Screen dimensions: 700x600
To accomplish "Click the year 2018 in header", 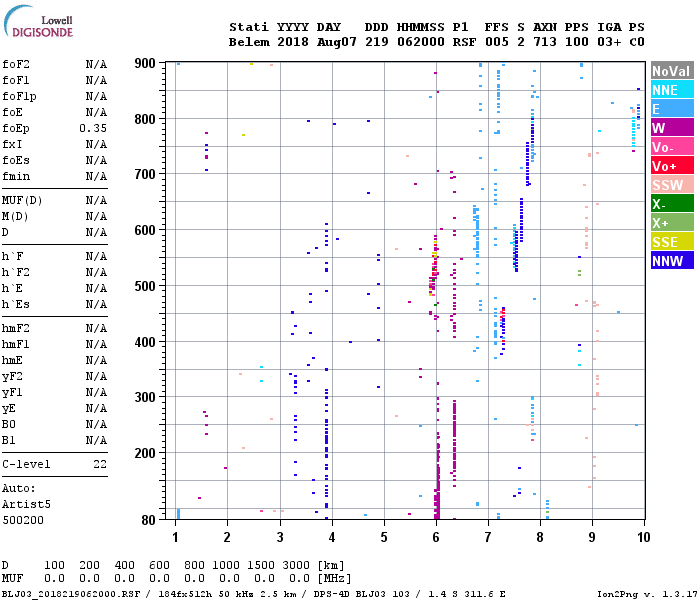I will pyautogui.click(x=293, y=42).
